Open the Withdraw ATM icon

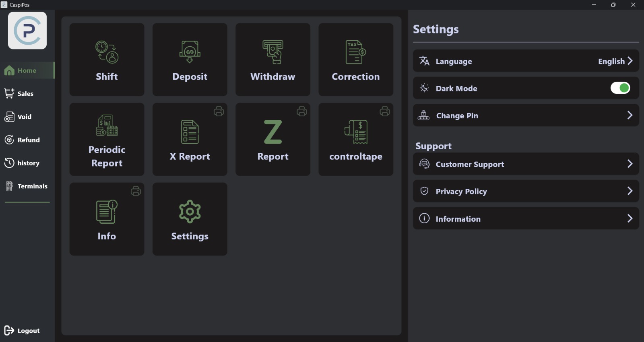coord(273,52)
